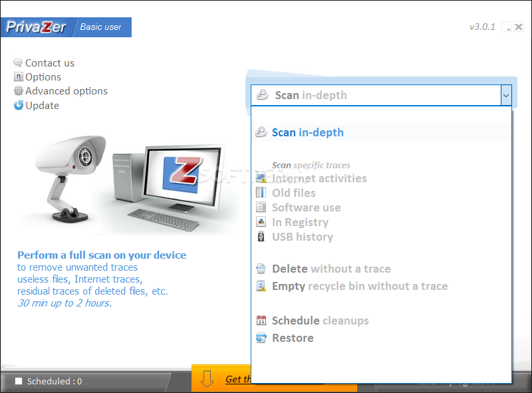Click the Contact us speech bubble icon
The width and height of the screenshot is (532, 393).
(x=18, y=63)
